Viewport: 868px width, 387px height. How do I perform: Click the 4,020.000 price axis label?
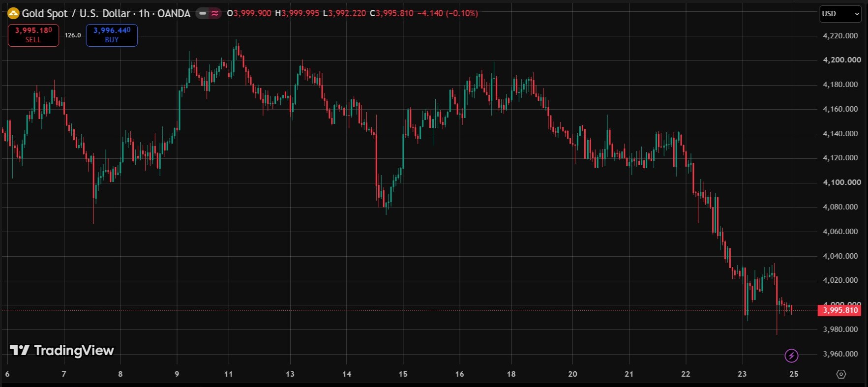[x=840, y=280]
